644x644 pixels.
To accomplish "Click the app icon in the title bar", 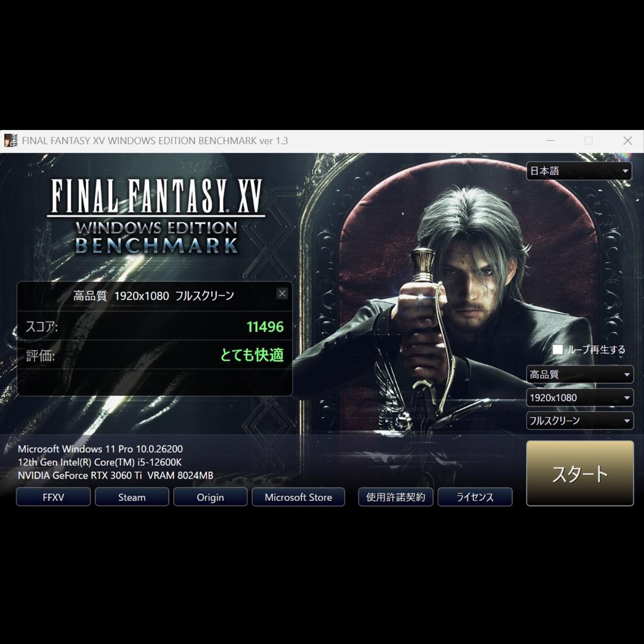I will click(x=11, y=141).
